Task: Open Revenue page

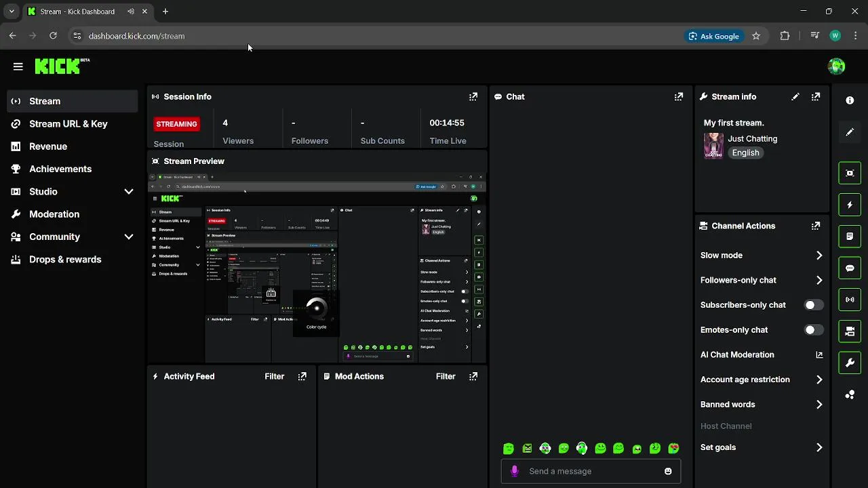Action: pos(73,146)
